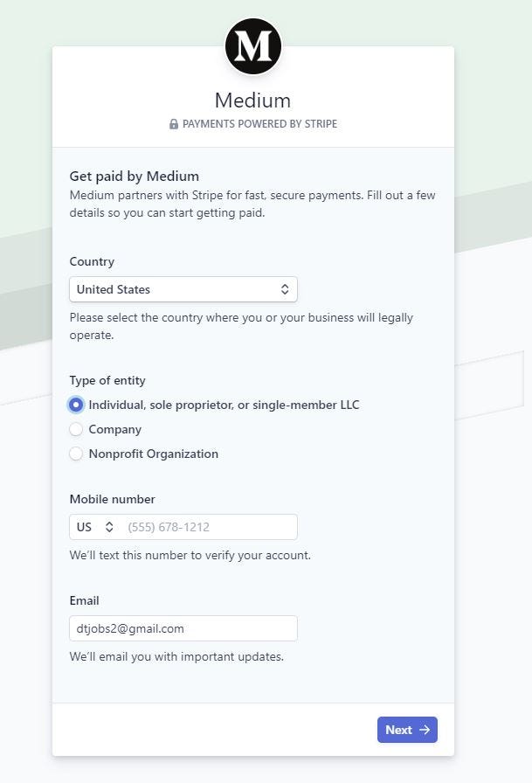This screenshot has width=532, height=783.
Task: Select the Nonprofit Organization radio option
Action: [x=76, y=454]
